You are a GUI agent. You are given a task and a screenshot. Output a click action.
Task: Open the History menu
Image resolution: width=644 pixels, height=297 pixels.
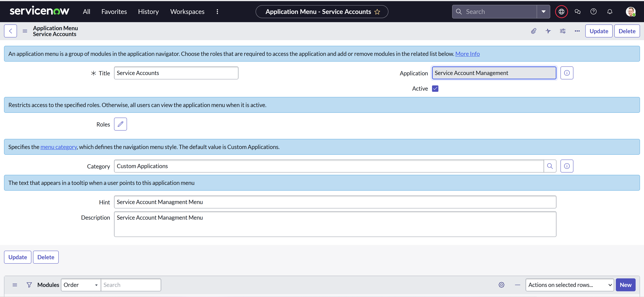148,11
